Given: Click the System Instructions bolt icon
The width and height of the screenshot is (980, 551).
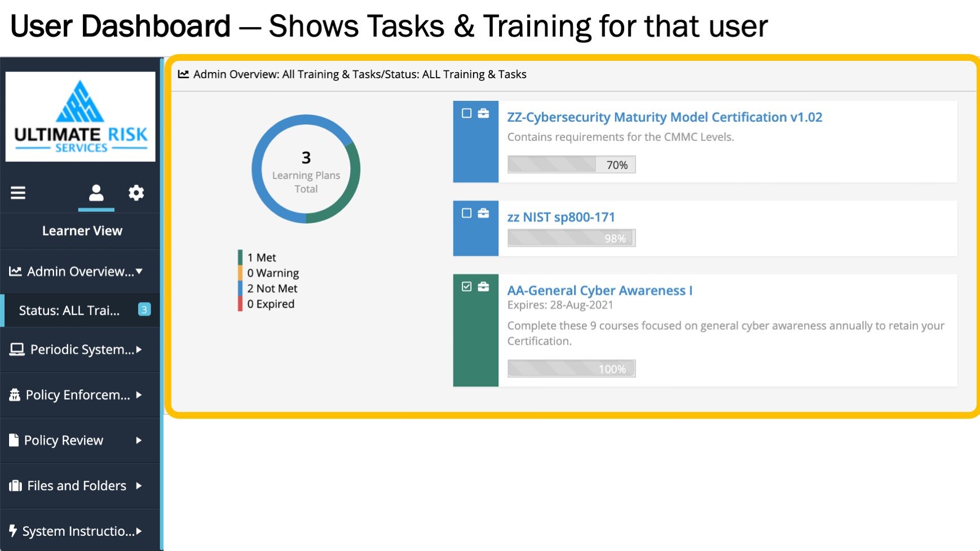Looking at the screenshot, I should pos(13,531).
